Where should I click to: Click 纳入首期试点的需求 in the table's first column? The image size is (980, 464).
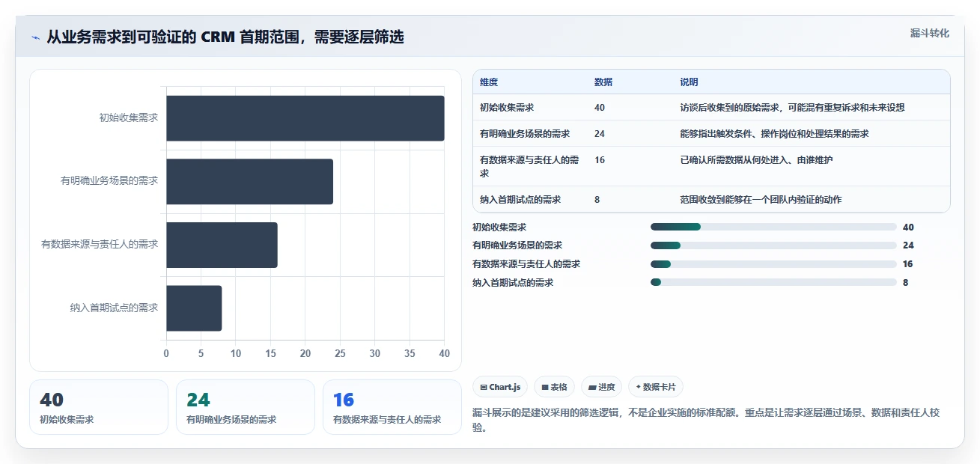point(520,200)
